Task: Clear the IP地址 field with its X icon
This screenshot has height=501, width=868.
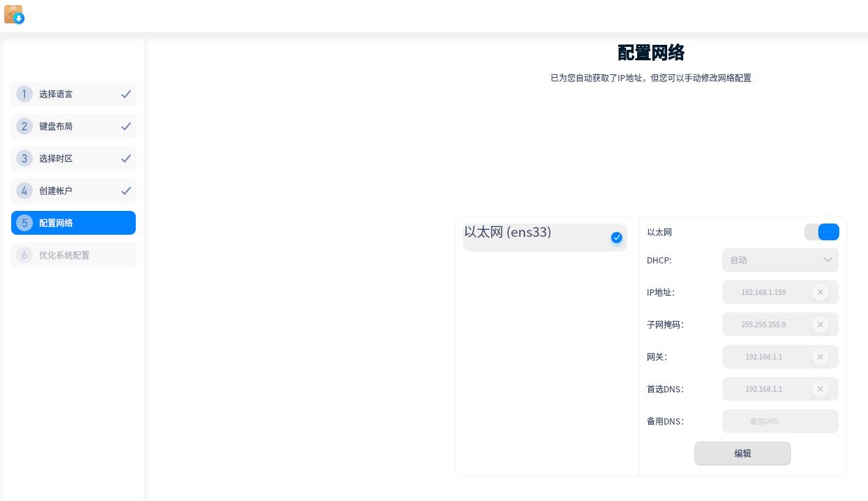Action: [820, 292]
